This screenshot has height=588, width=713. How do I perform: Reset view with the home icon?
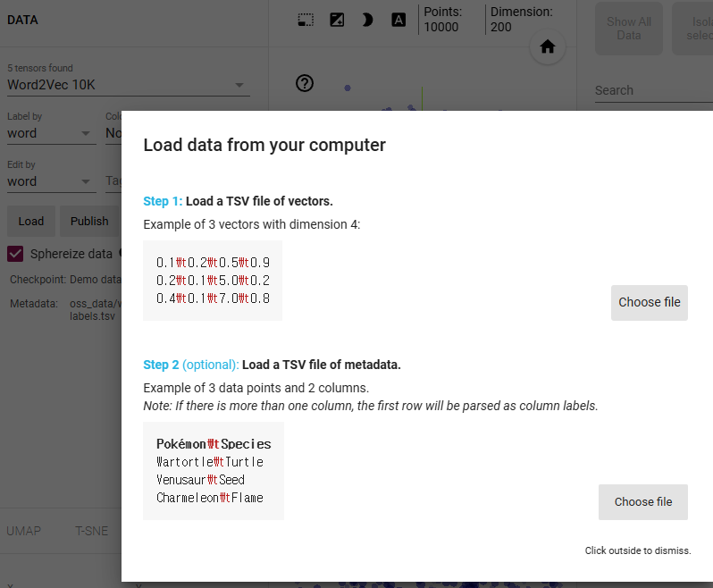pos(548,46)
